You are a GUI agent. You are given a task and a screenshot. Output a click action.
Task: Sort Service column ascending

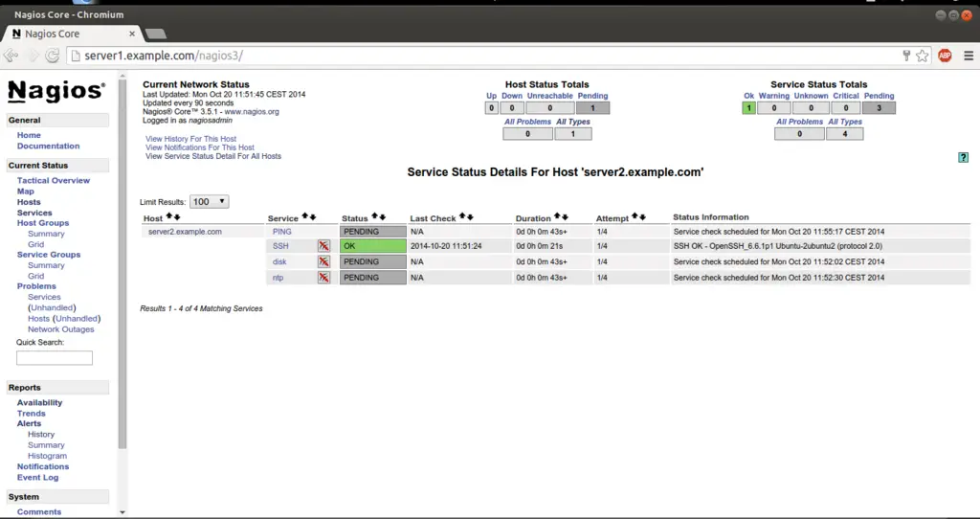point(305,217)
